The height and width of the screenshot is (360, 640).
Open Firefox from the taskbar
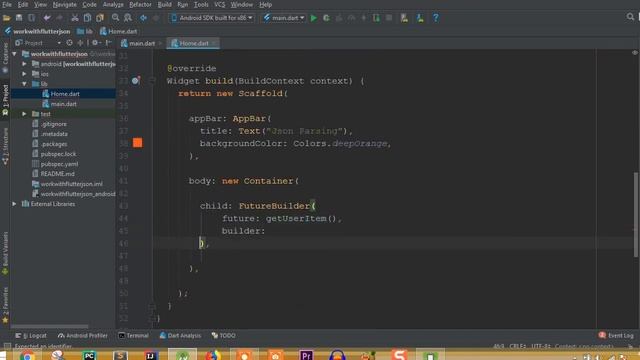pos(213,356)
